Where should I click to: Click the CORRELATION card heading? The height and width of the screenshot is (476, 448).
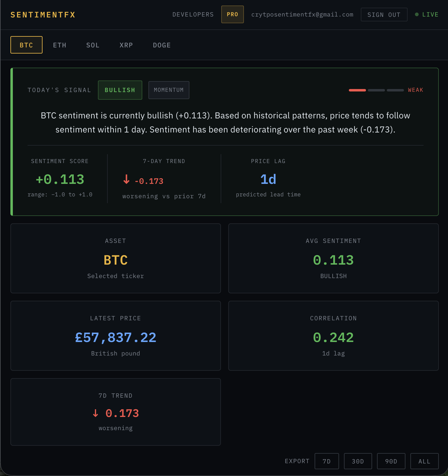coord(334,318)
